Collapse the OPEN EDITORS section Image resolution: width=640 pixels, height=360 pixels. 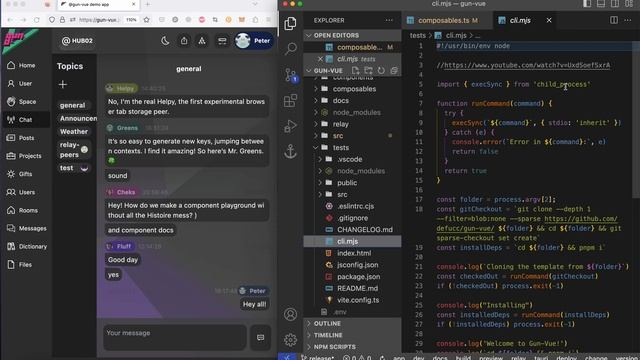(352, 36)
